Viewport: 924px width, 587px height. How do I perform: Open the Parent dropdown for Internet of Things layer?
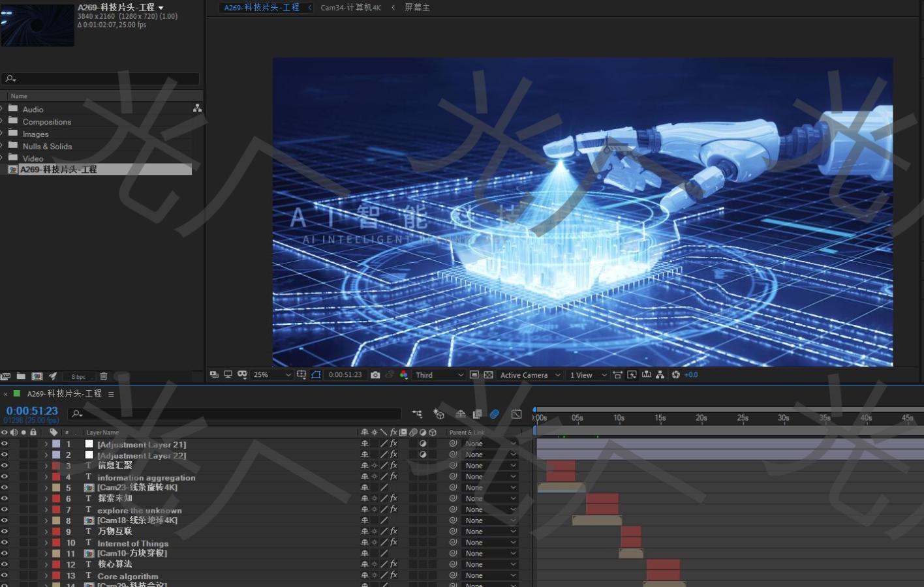(x=489, y=542)
